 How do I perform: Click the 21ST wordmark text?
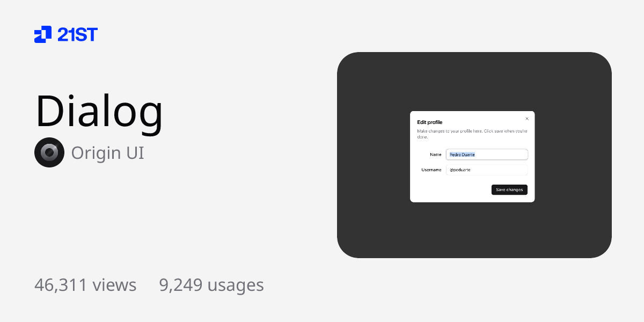coord(77,34)
